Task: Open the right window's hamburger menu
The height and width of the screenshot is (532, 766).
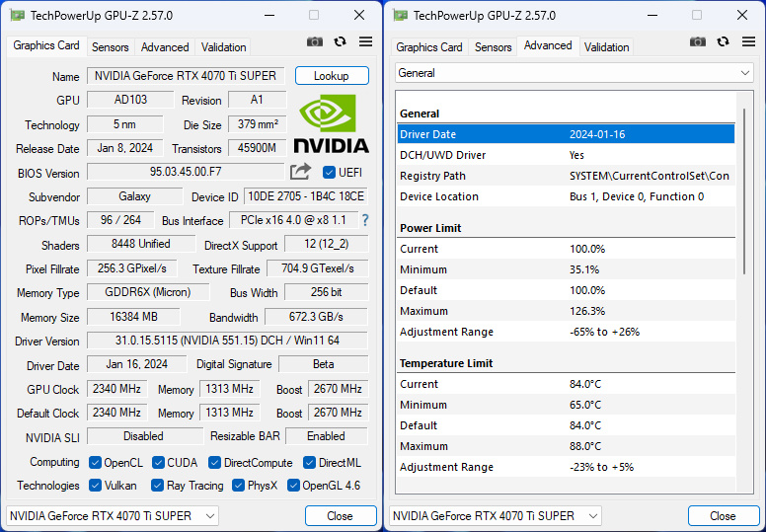Action: click(748, 42)
